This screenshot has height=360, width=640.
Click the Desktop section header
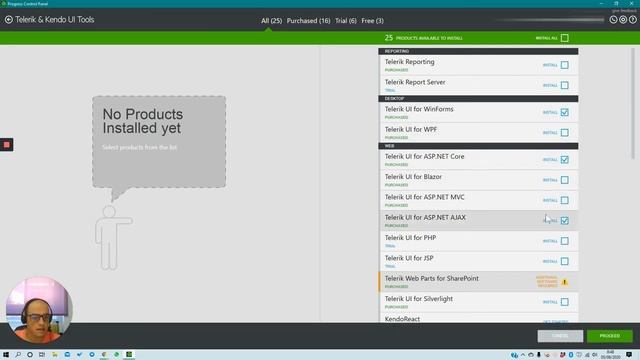coord(478,98)
